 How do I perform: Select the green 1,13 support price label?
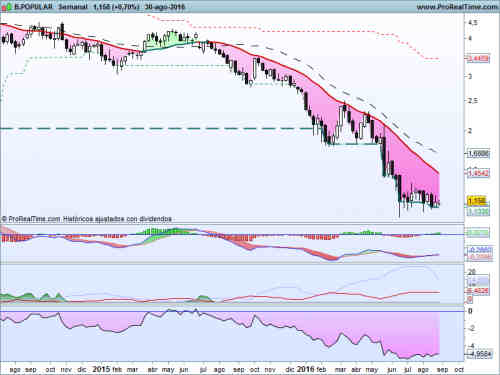tap(478, 211)
